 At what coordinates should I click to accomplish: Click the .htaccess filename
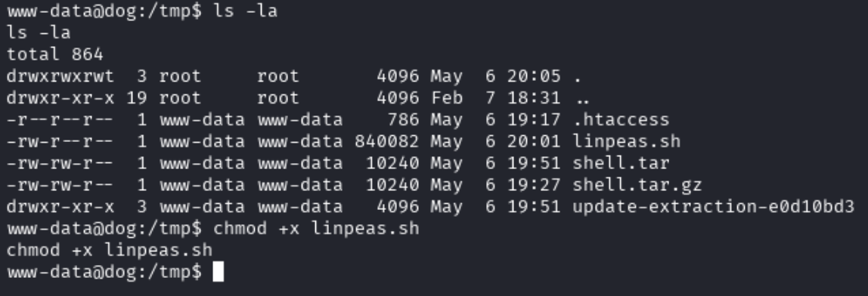point(621,119)
